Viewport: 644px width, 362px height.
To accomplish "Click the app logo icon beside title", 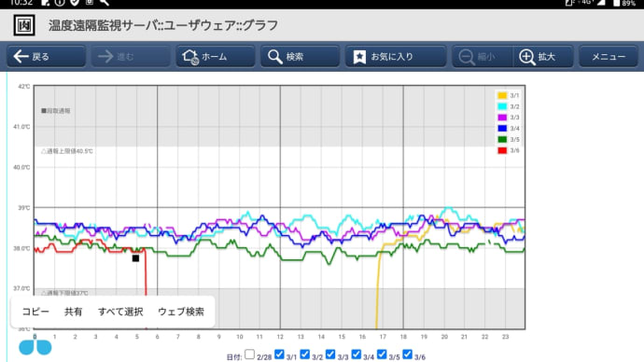I will 24,25.
